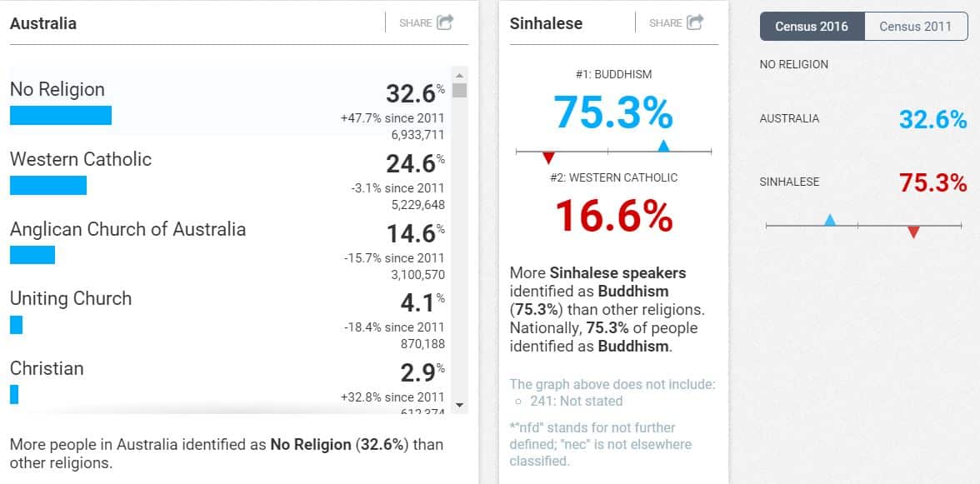This screenshot has height=484, width=980.
Task: Select the Western Catholic list entry
Action: click(x=81, y=159)
